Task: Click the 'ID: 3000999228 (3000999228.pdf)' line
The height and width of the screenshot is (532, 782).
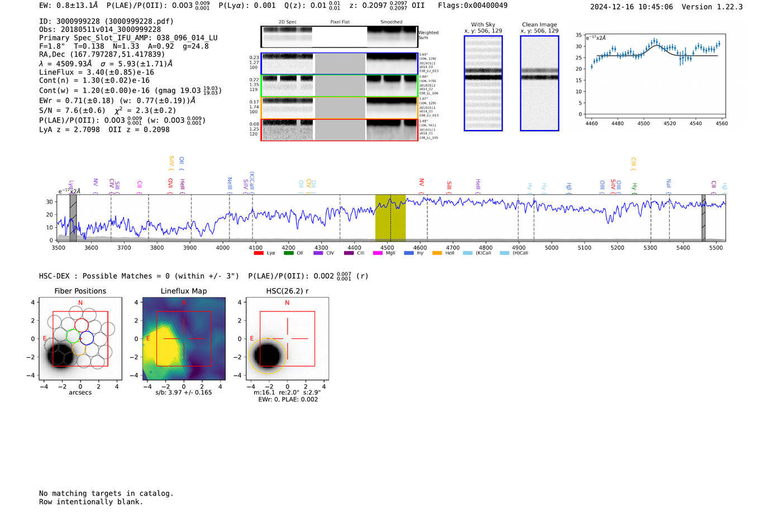Action: coord(106,21)
